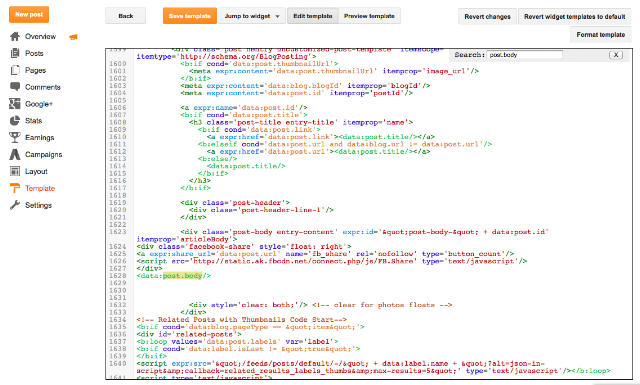Close the search bar with X
The width and height of the screenshot is (640, 385).
click(x=616, y=55)
